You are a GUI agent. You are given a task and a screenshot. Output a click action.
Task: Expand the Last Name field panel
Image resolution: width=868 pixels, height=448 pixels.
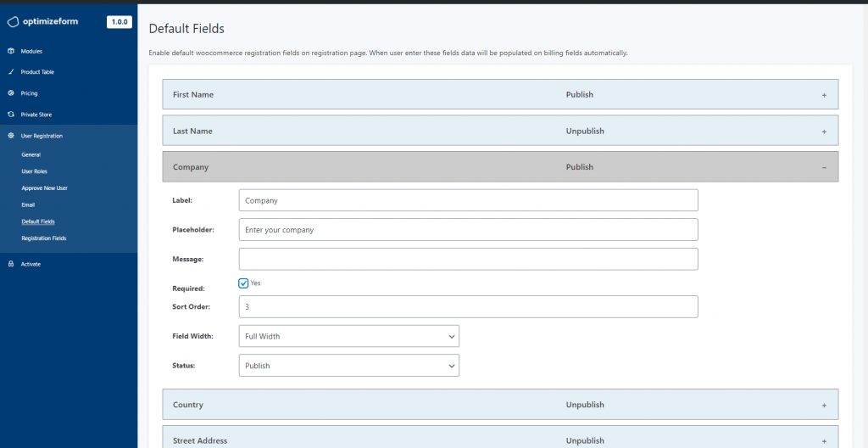coord(500,131)
